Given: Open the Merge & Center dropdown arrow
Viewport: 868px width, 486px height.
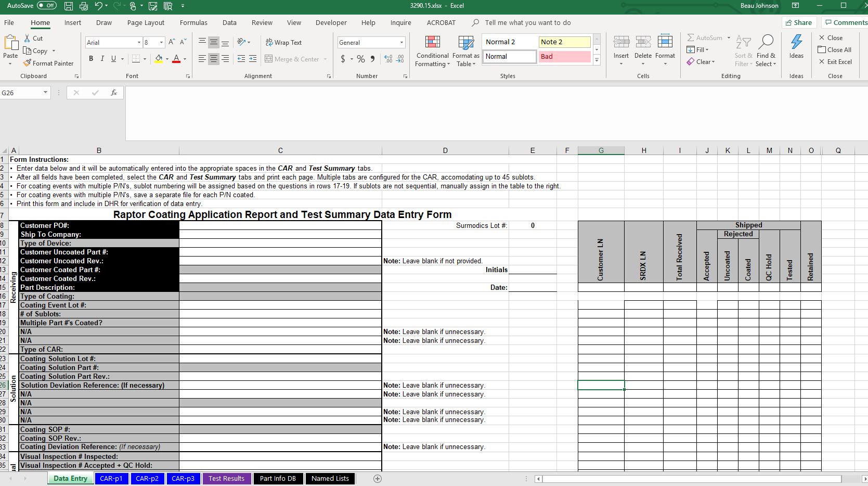Looking at the screenshot, I should tap(326, 59).
